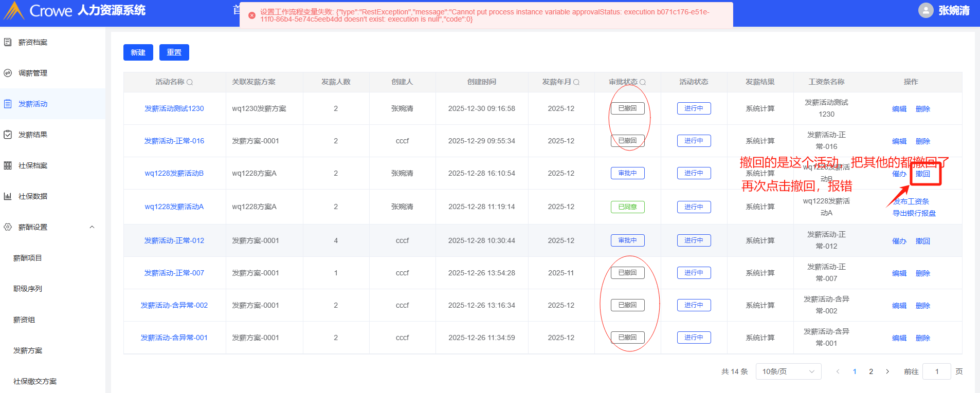Image resolution: width=980 pixels, height=393 pixels.
Task: Click the 新建 button
Action: tap(138, 52)
